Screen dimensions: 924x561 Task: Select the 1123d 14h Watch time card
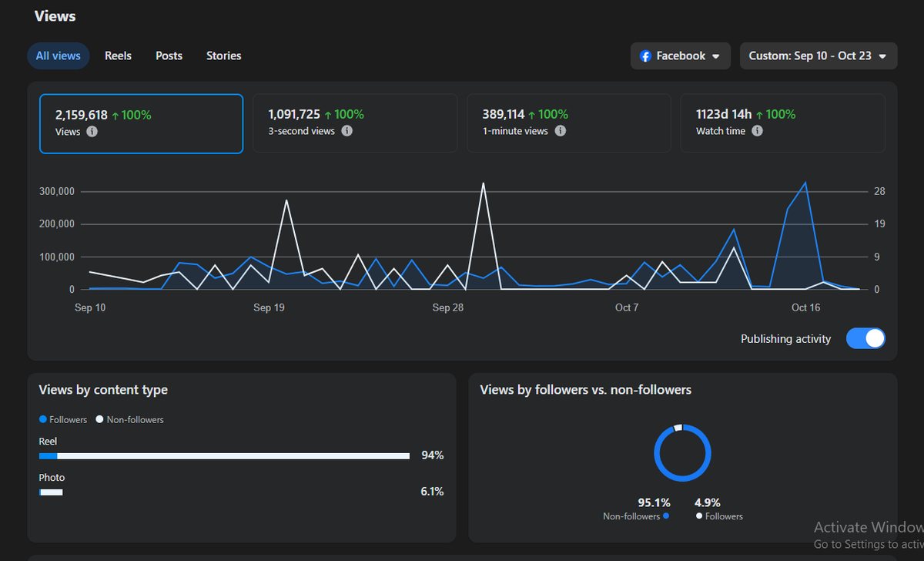pos(782,123)
